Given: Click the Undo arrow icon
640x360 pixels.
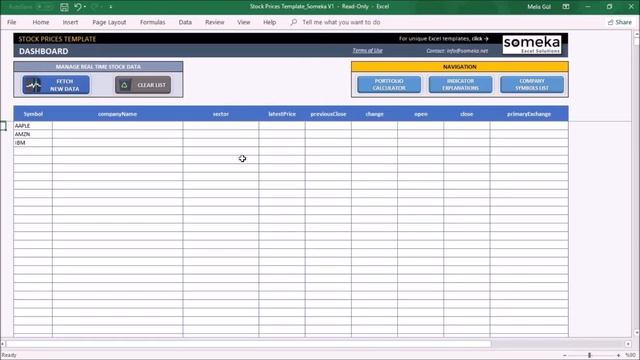Looking at the screenshot, I should [x=78, y=7].
